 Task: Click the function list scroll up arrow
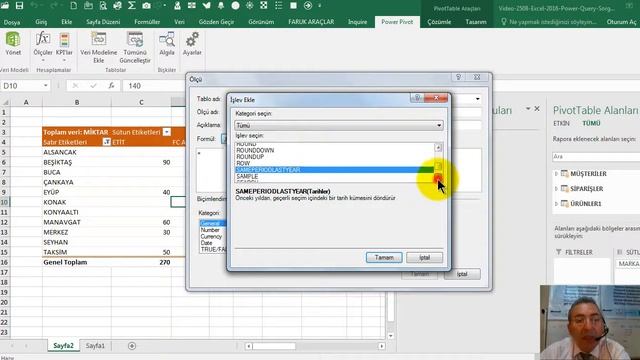point(438,148)
